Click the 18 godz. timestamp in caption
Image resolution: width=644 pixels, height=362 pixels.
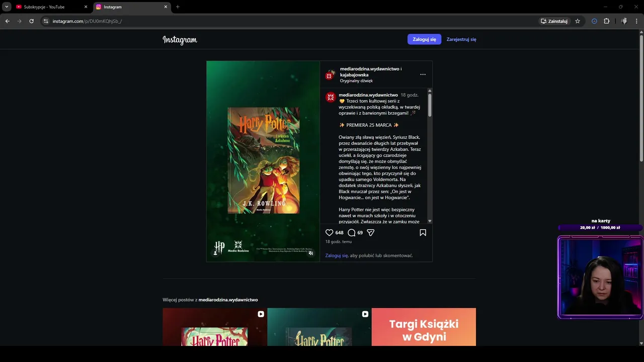point(409,95)
